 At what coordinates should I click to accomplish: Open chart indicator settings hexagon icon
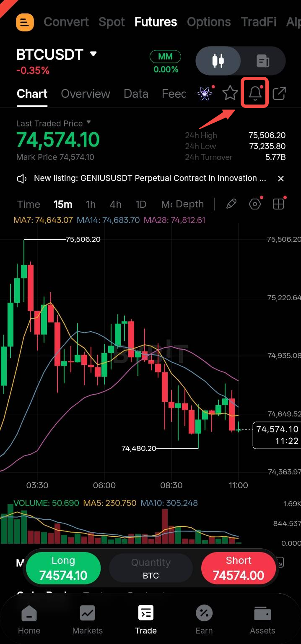255,204
